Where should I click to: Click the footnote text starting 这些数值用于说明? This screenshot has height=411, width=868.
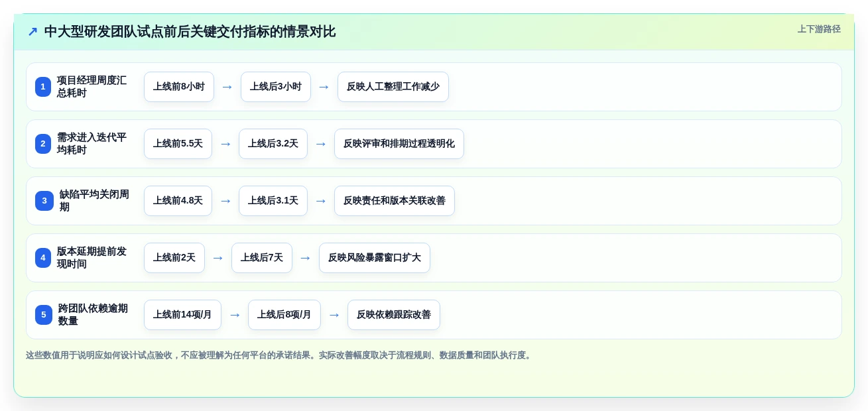279,355
